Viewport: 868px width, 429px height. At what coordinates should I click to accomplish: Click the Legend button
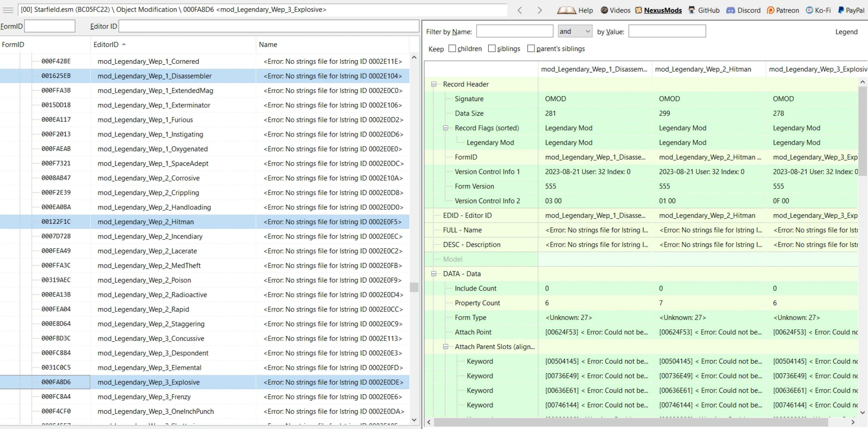point(846,32)
